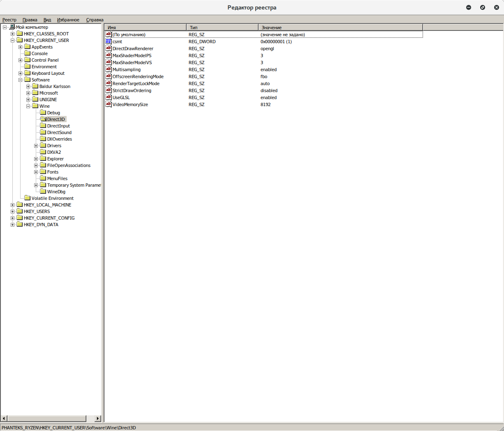Collapse the HKEY_CURRENT_USER branch
This screenshot has height=431, width=504.
click(13, 40)
